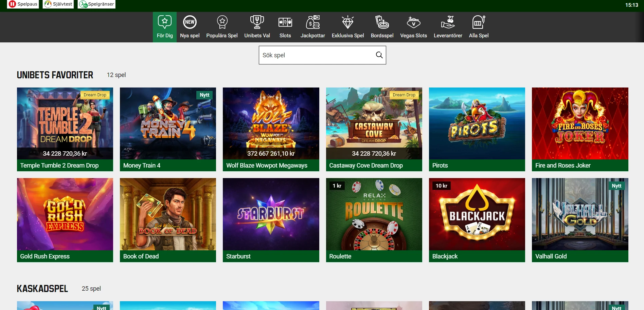Click the Leverantörer hand icon
Image resolution: width=644 pixels, height=310 pixels.
(448, 22)
